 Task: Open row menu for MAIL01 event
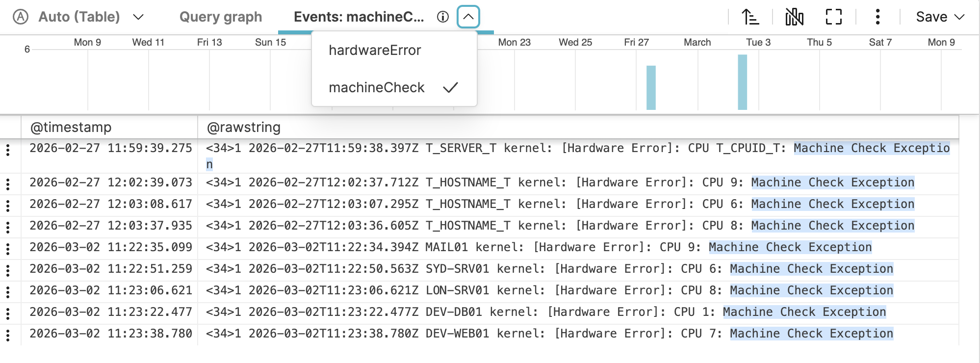click(x=8, y=249)
